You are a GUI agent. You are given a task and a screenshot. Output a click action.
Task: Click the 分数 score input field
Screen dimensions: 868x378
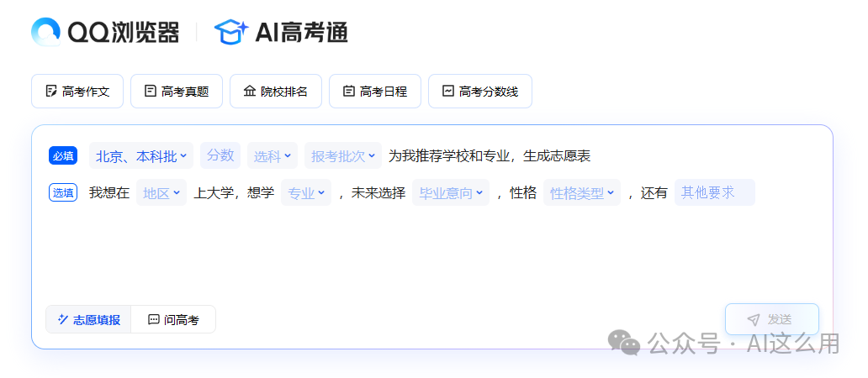[x=220, y=155]
